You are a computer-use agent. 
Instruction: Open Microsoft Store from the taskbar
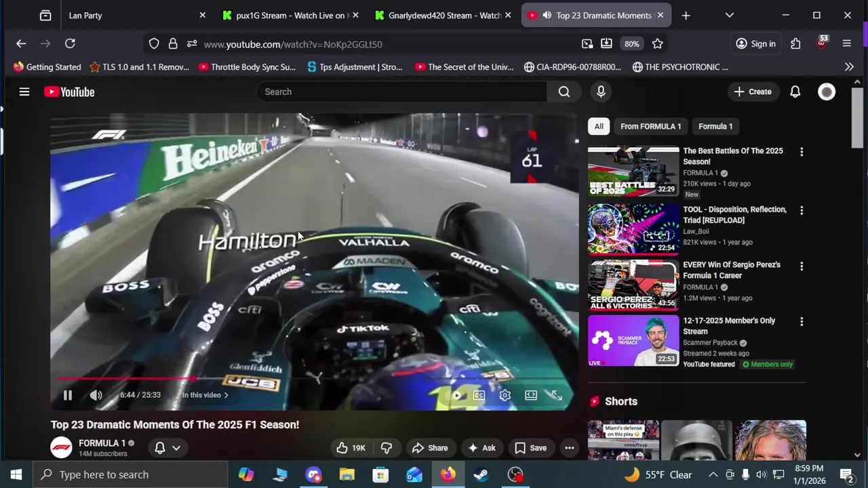point(380,474)
